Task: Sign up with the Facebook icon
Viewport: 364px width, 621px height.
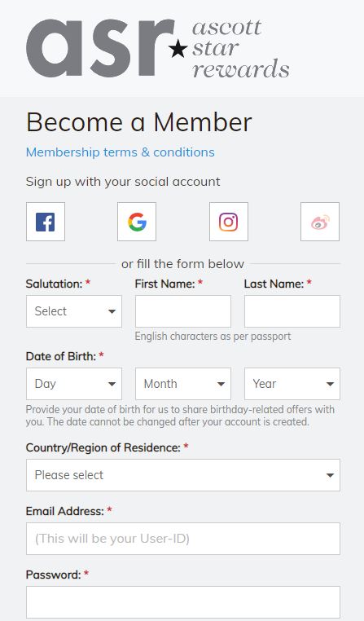Action: 46,222
